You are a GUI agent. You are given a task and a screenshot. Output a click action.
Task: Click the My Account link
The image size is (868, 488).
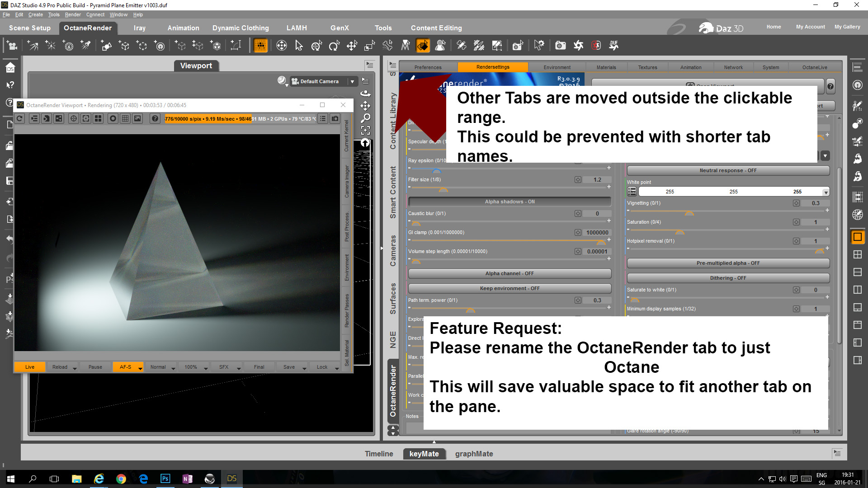point(810,27)
